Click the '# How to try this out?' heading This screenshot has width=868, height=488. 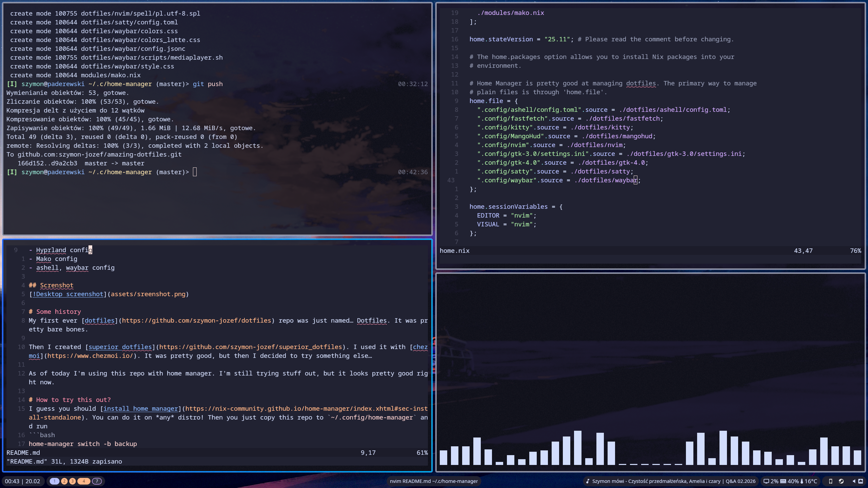click(70, 400)
